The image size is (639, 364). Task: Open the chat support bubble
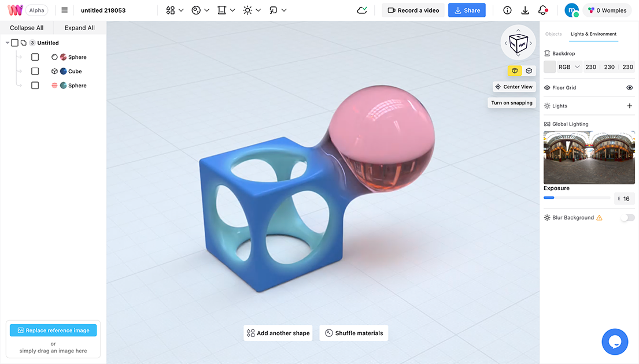pyautogui.click(x=615, y=341)
